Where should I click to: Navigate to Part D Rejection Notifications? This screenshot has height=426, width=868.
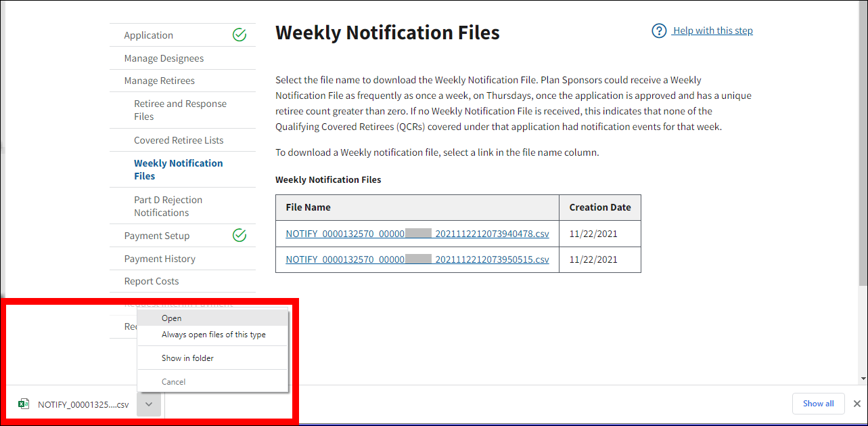click(x=168, y=206)
